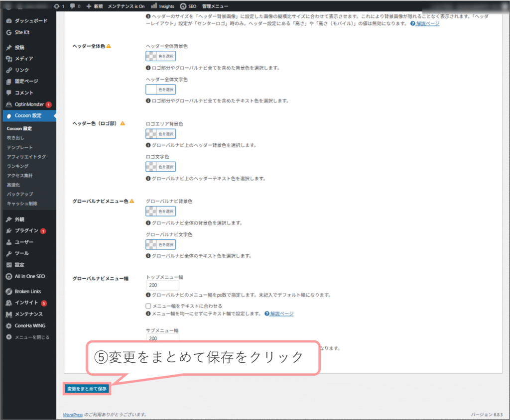Click the Plugins icon in sidebar
Image resolution: width=510 pixels, height=420 pixels.
tap(8, 231)
